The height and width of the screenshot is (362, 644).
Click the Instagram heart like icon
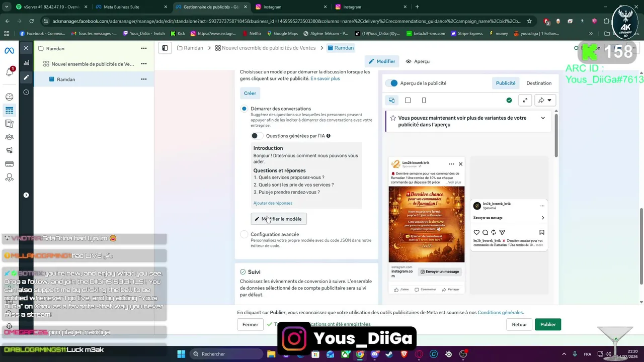(x=476, y=232)
